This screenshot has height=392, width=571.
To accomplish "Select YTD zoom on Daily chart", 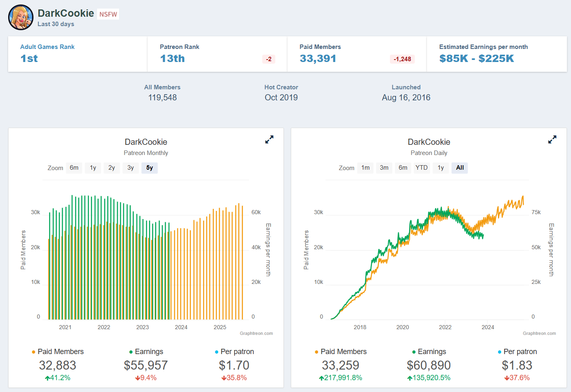I will tap(422, 168).
